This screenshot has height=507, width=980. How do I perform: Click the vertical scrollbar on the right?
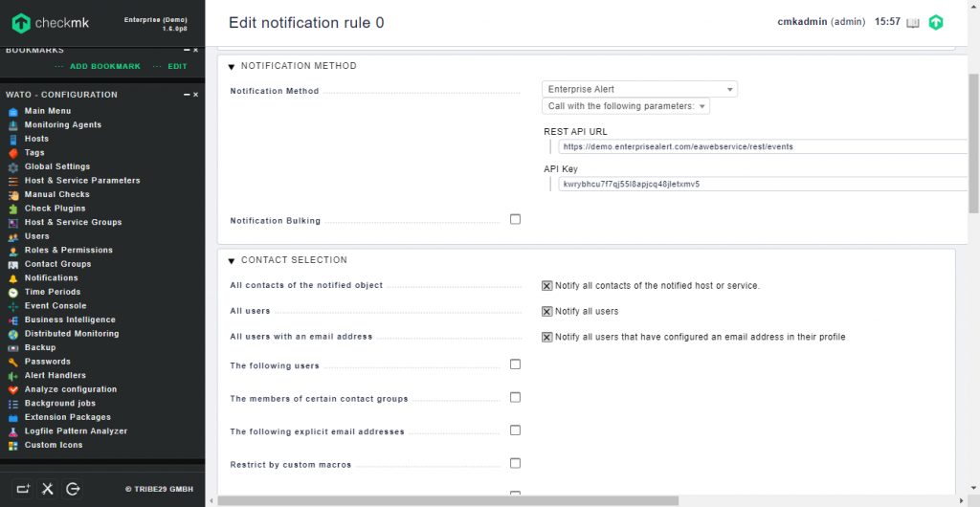(973, 143)
